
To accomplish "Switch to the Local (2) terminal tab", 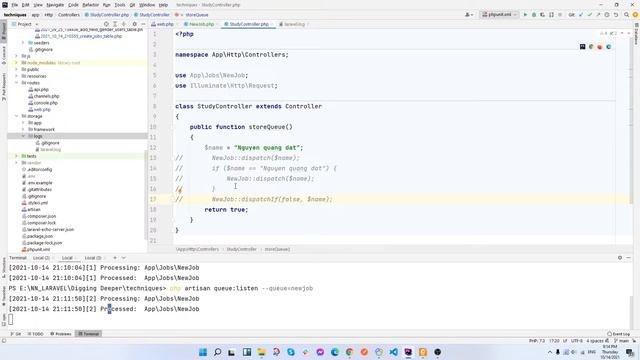I will 42,258.
